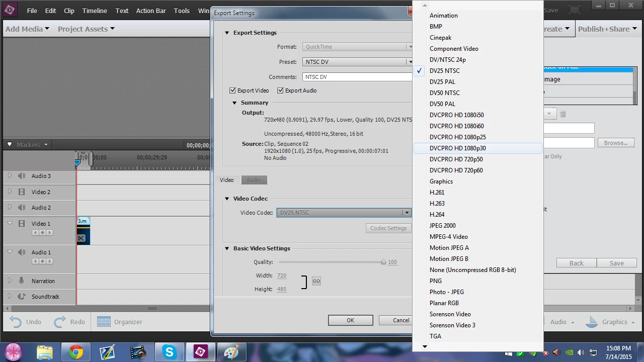Image resolution: width=644 pixels, height=362 pixels.
Task: Select DVCPRO HD 1080p30 codec
Action: (x=478, y=148)
